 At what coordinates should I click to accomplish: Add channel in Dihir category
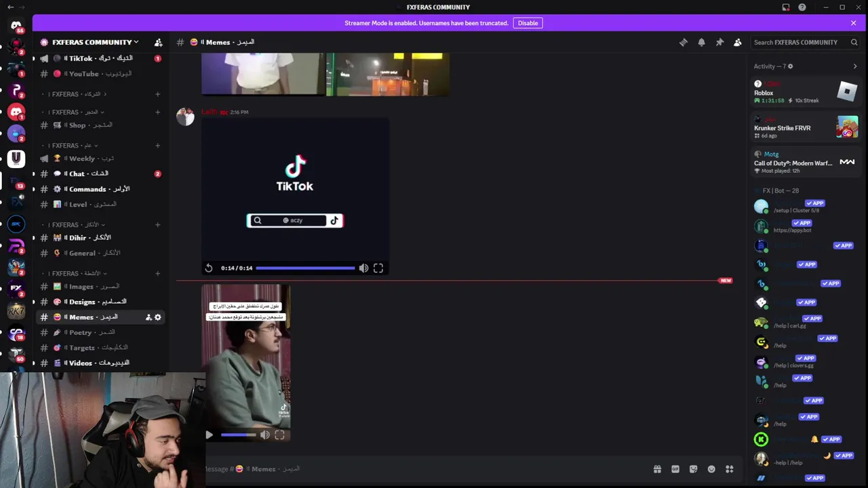tap(157, 224)
